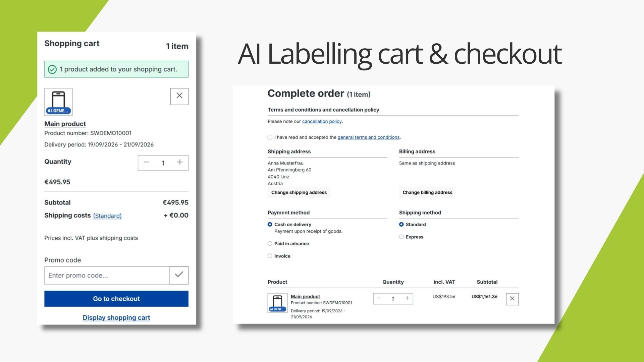Click the €495.95 item price
This screenshot has width=644, height=362.
pyautogui.click(x=57, y=182)
